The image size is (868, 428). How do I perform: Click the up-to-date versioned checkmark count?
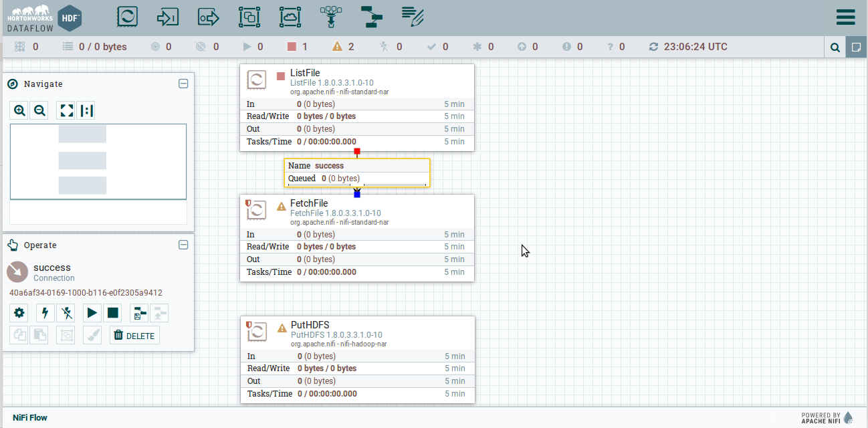tap(437, 47)
